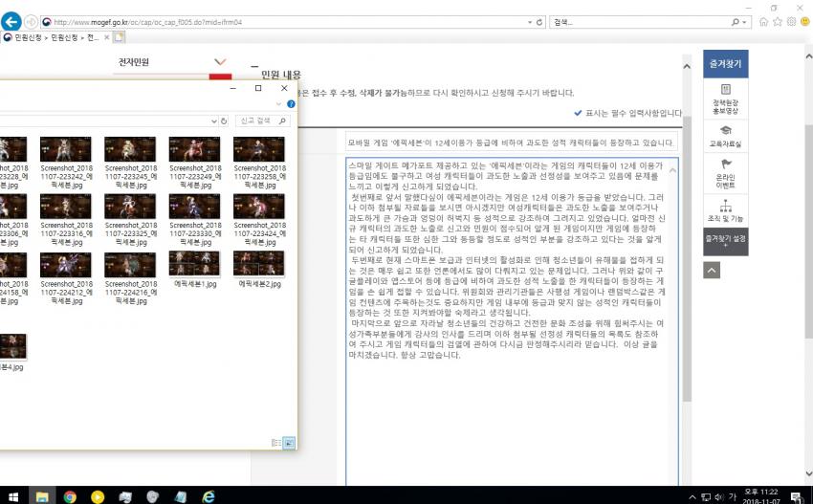The image size is (813, 504).
Task: Click the 즐겨찾기 sidebar header
Action: pos(725,64)
